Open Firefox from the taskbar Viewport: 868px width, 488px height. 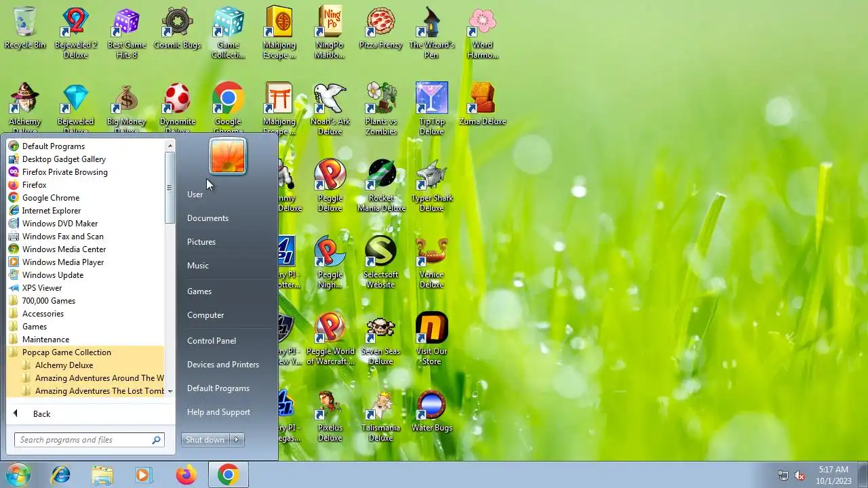coord(186,475)
